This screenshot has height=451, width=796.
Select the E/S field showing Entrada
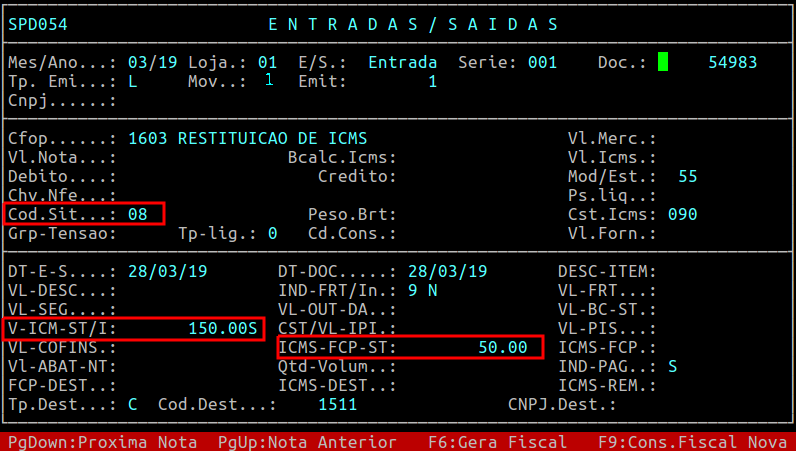pyautogui.click(x=402, y=62)
